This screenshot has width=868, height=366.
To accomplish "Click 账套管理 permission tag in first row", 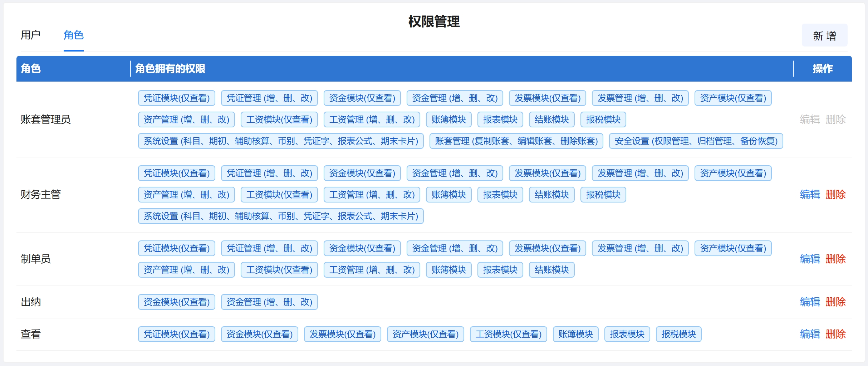I will pos(516,141).
